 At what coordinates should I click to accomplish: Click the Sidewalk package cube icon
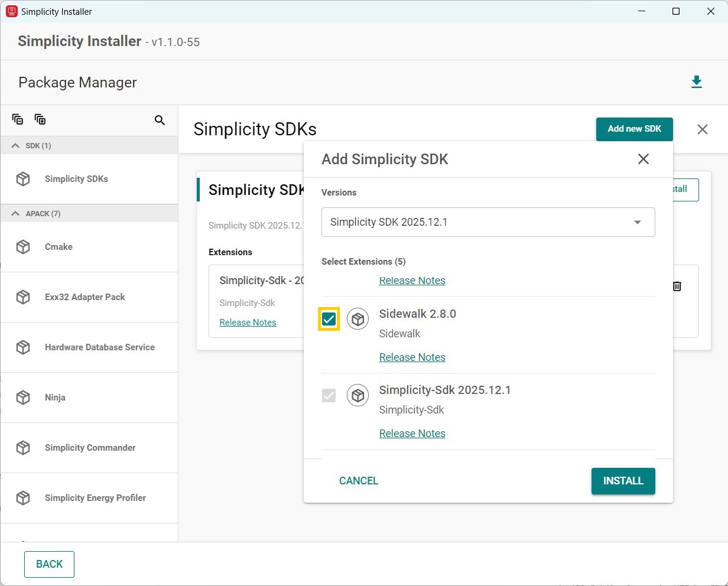tap(358, 318)
